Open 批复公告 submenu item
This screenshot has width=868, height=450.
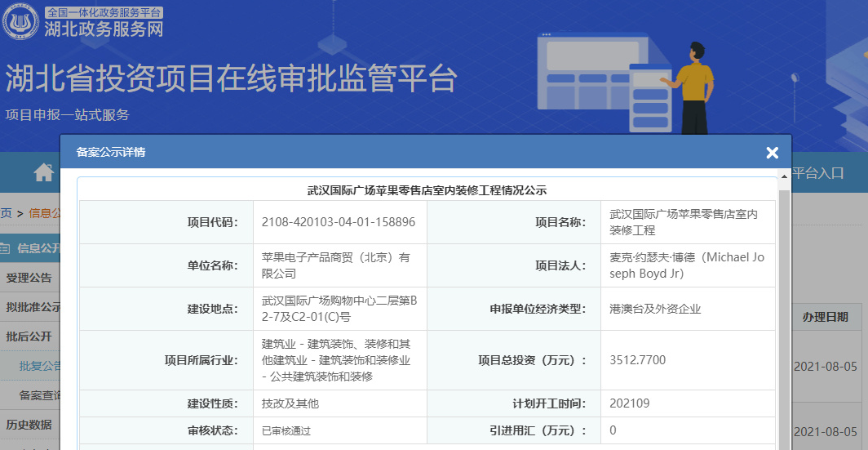[39, 366]
